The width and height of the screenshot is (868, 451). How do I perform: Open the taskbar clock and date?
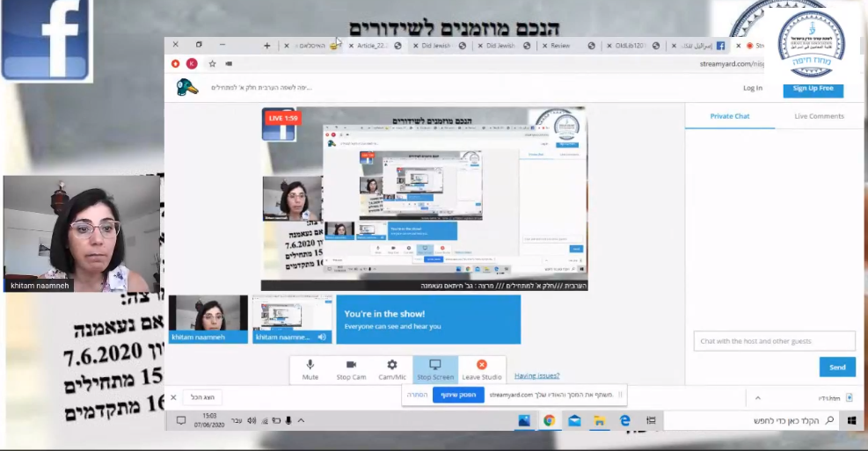pyautogui.click(x=209, y=420)
